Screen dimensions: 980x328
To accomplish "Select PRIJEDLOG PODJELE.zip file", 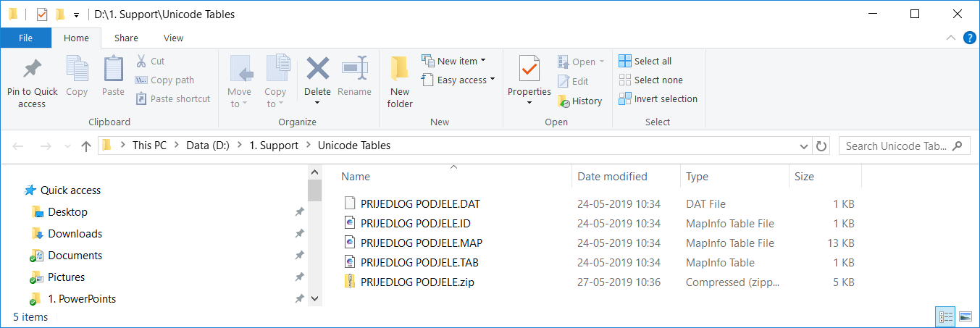I will tap(417, 282).
